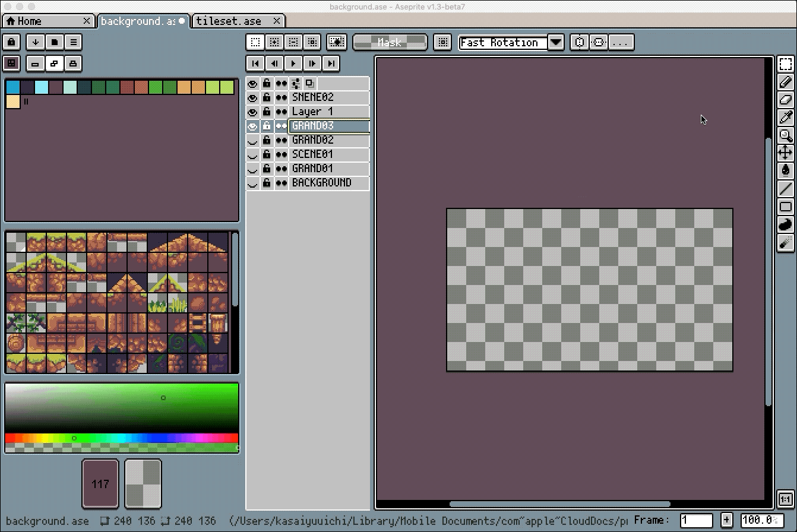
Task: Pick the Eyedropper tool
Action: click(x=786, y=118)
